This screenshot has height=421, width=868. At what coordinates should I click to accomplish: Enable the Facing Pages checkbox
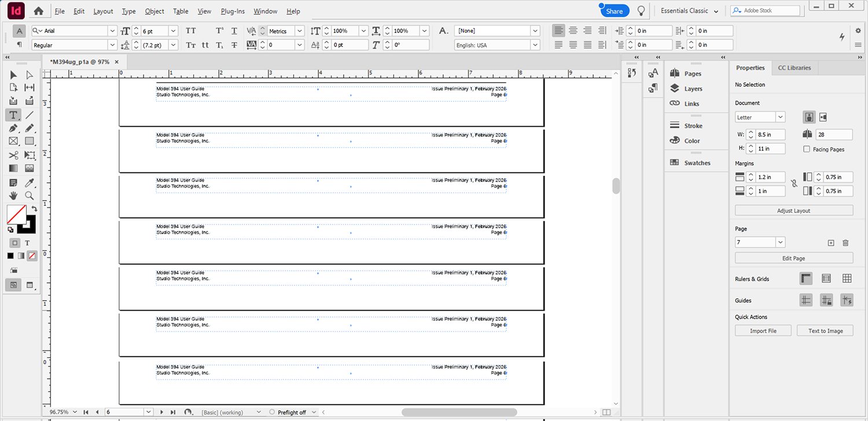pos(807,149)
